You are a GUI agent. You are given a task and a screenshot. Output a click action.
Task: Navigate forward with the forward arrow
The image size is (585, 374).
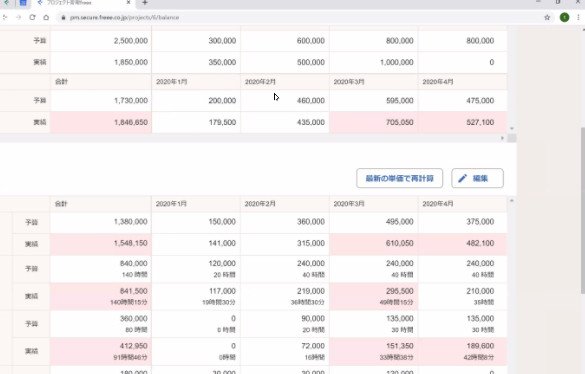click(19, 18)
